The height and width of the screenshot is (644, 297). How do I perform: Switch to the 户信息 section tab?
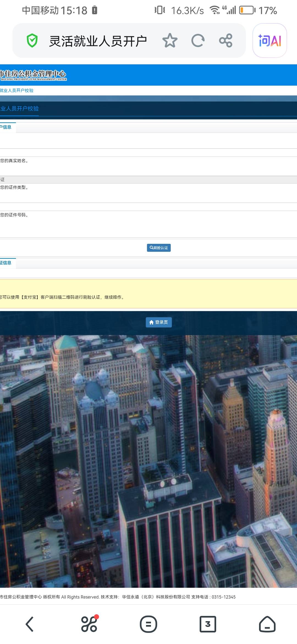(6, 127)
